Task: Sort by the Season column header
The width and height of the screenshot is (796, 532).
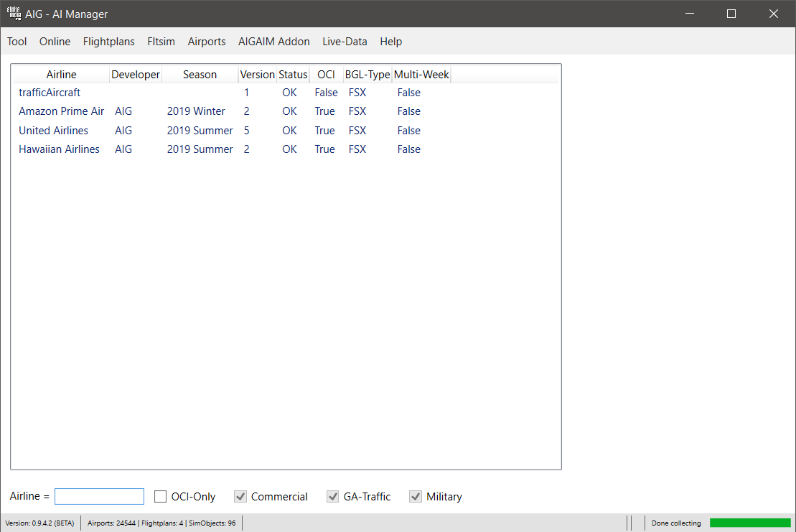Action: [x=200, y=75]
